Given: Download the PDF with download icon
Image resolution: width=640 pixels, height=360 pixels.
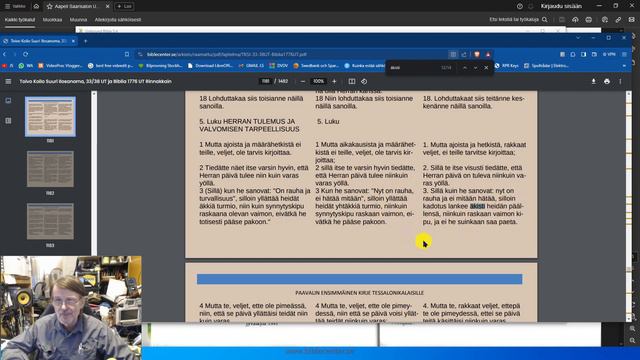Looking at the screenshot, I should point(593,81).
